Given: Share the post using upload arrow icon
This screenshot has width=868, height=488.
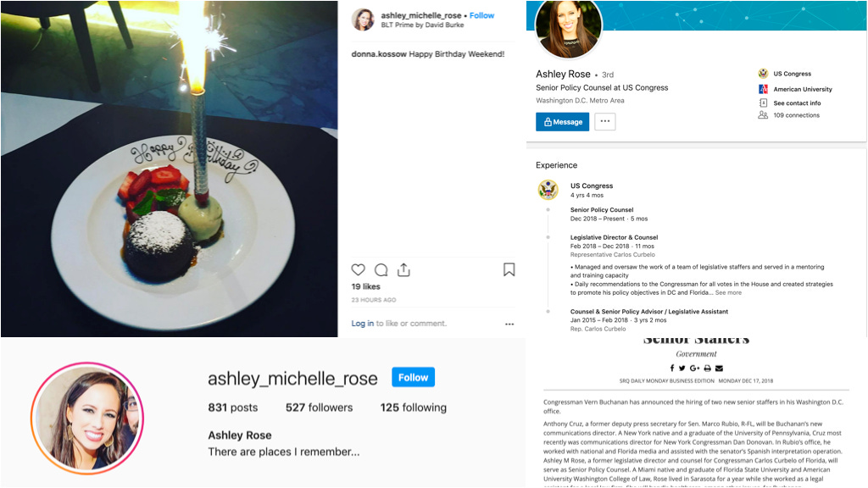Looking at the screenshot, I should [x=403, y=269].
